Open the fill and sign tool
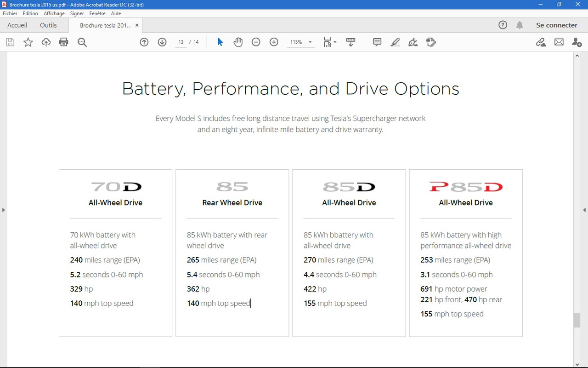This screenshot has width=588, height=368. [x=413, y=42]
